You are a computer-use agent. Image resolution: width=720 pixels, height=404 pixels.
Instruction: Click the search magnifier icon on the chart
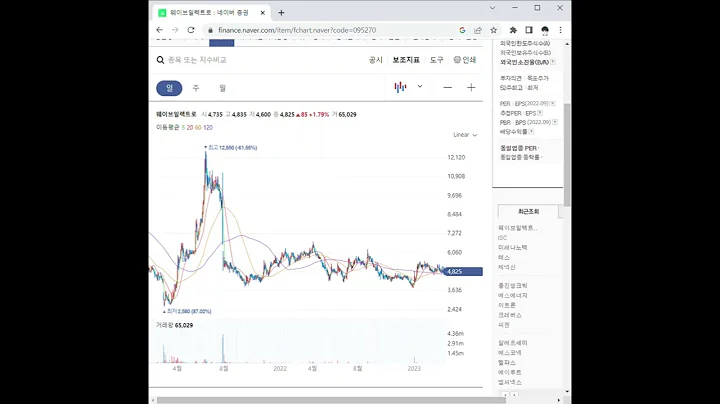point(160,60)
